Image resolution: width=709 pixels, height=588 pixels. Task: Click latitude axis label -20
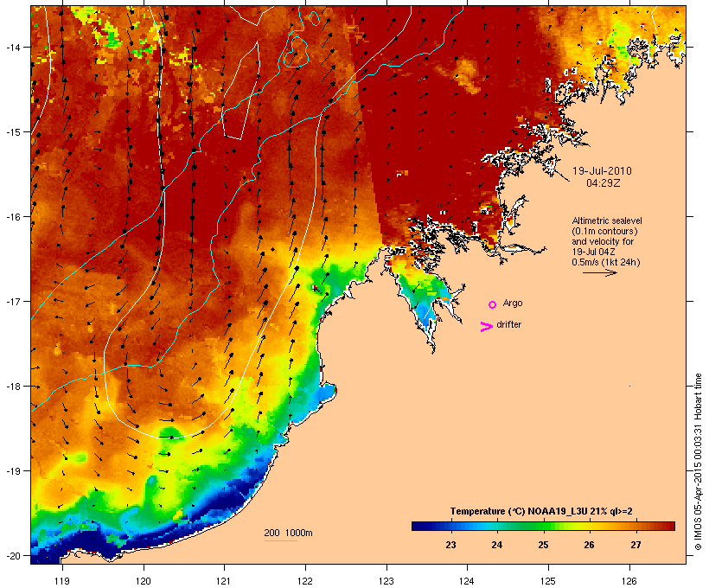click(x=13, y=555)
